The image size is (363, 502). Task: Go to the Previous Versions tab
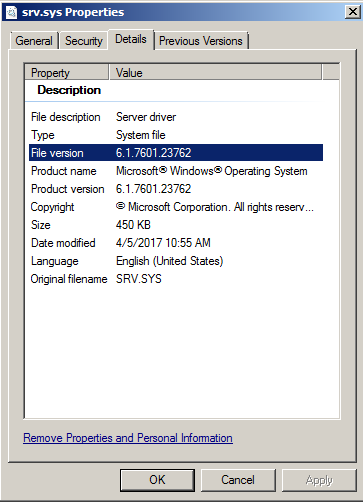pyautogui.click(x=201, y=41)
